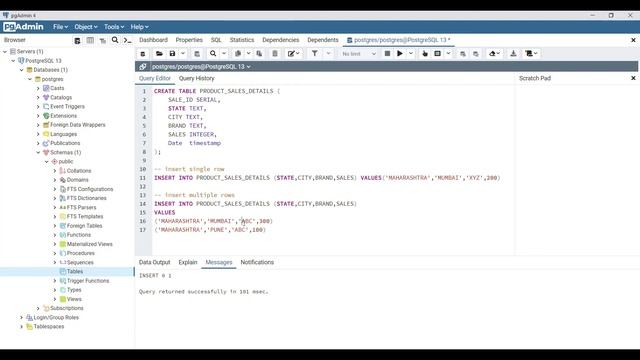
Task: Open the Edit pencil dropdown
Action: [x=293, y=53]
